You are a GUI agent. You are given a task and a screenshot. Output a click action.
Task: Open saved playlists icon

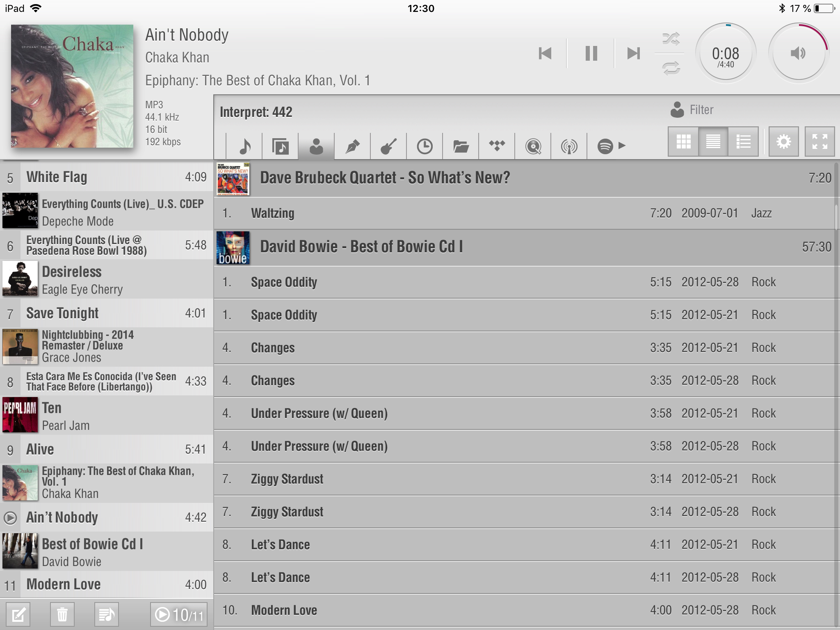107,614
